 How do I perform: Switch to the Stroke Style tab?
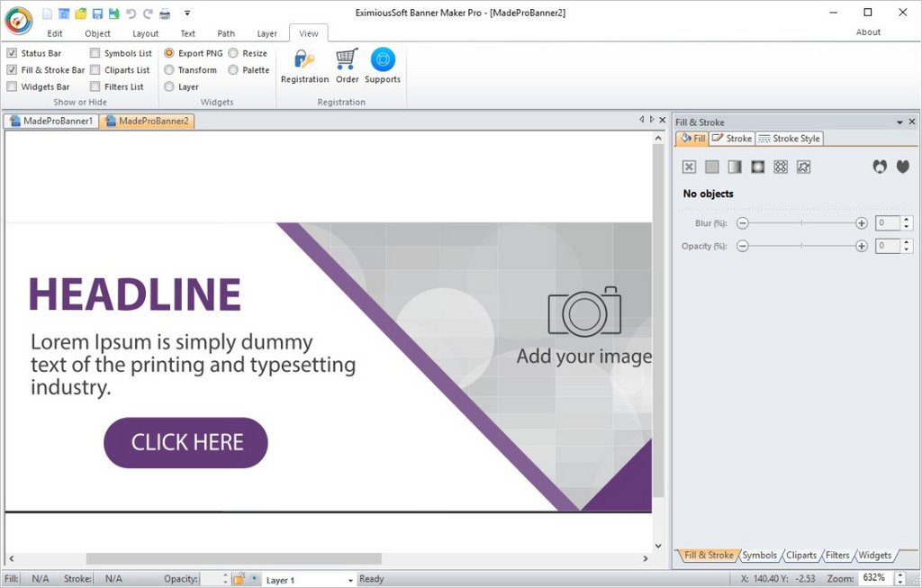tap(790, 139)
